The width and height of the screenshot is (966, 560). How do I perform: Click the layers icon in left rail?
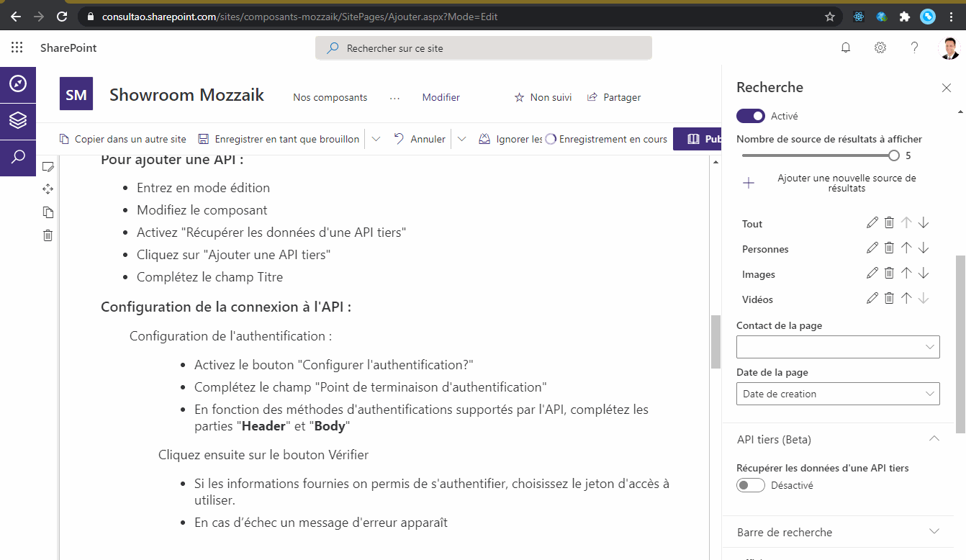pyautogui.click(x=18, y=120)
